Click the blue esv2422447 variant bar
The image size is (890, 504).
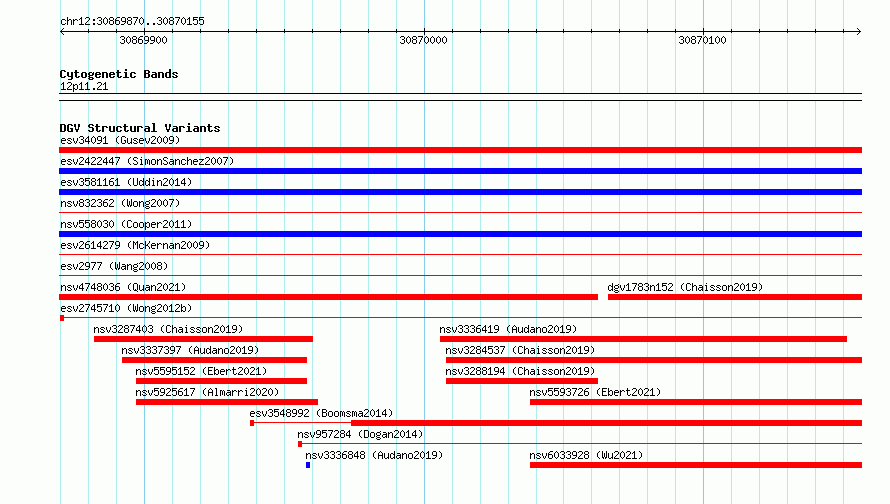460,171
